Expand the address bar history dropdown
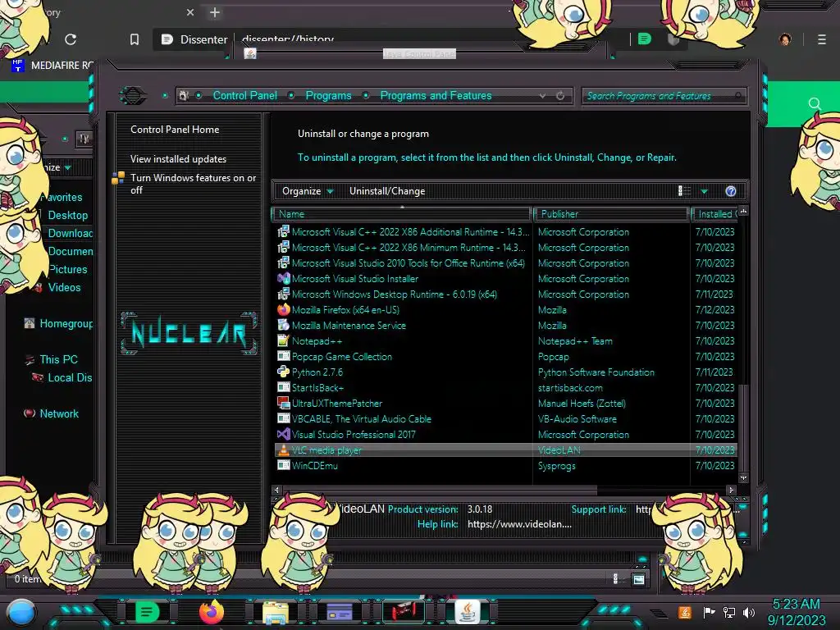This screenshot has width=840, height=630. pos(543,96)
